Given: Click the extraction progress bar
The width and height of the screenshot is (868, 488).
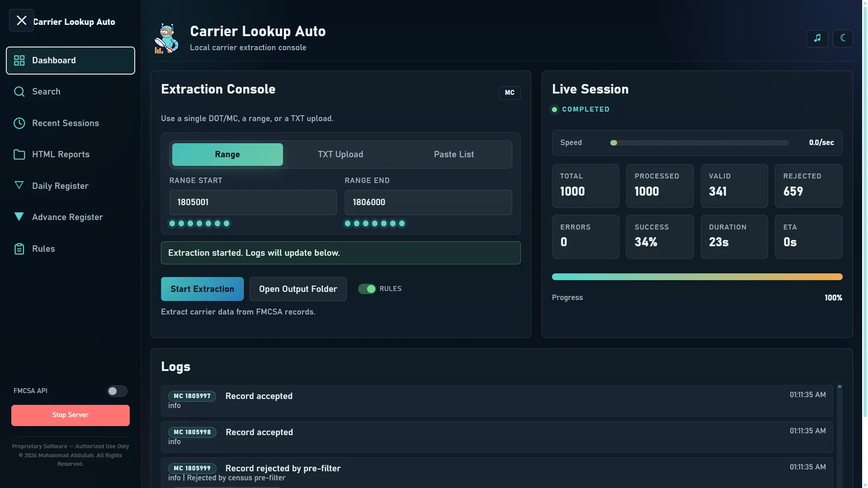Looking at the screenshot, I should (x=697, y=277).
